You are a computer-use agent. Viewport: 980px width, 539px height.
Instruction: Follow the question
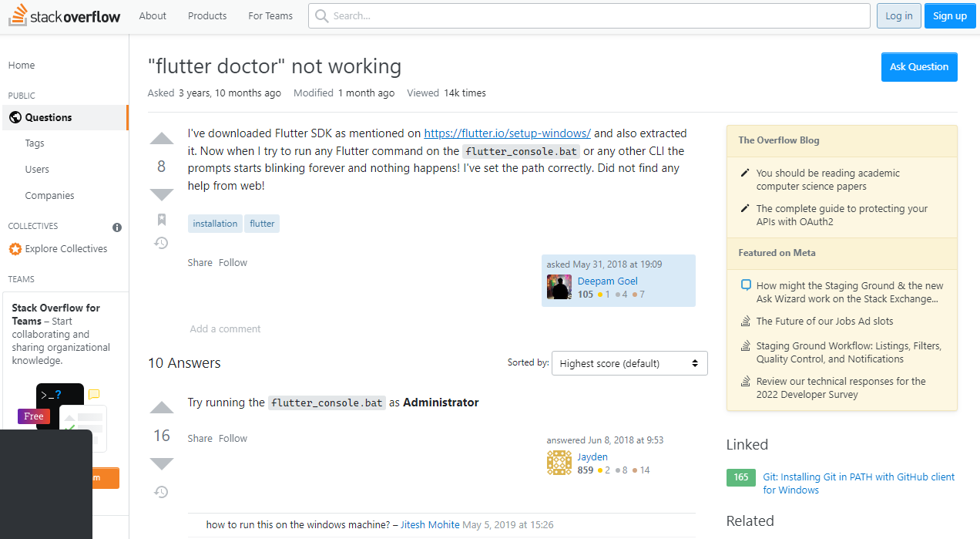(x=233, y=263)
